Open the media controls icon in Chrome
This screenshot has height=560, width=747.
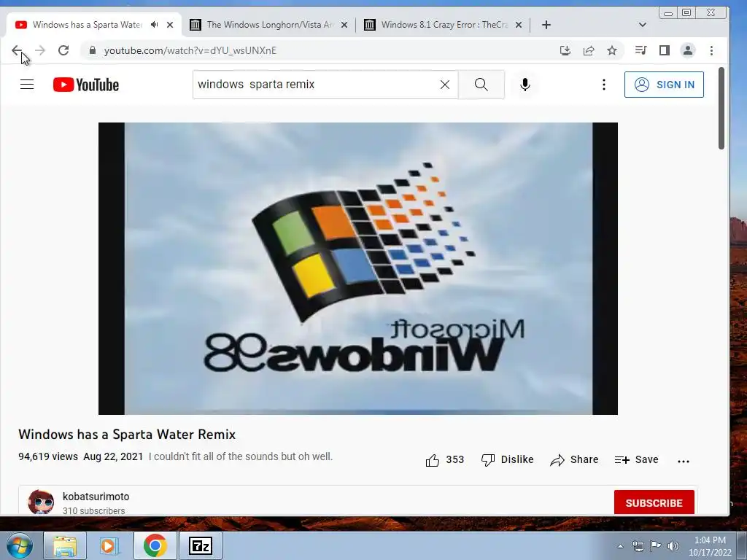[x=640, y=50]
